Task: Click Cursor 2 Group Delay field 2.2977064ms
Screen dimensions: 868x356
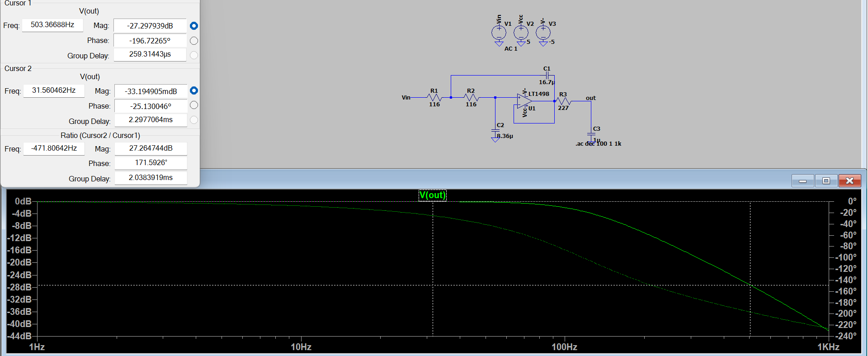Action: (151, 120)
